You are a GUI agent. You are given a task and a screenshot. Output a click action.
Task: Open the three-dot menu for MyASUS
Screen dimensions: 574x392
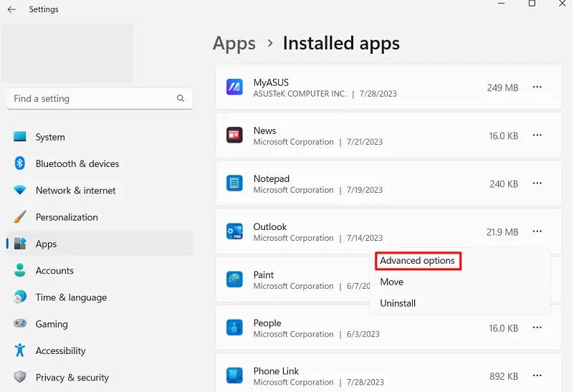click(537, 87)
